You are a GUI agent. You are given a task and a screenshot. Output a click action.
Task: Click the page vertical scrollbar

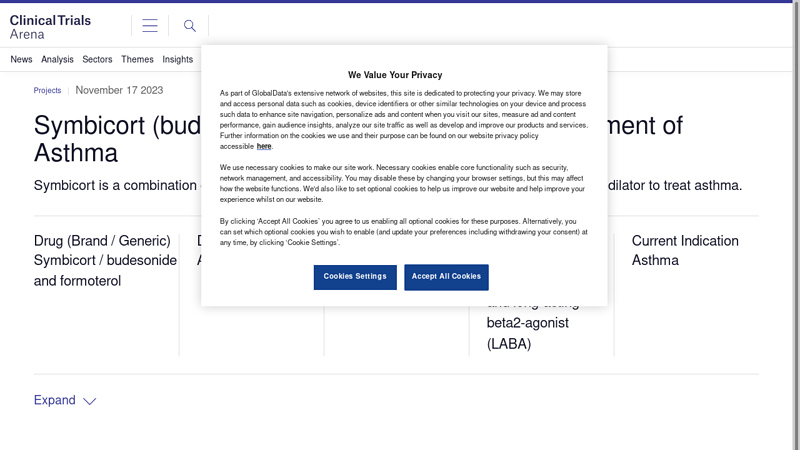pyautogui.click(x=796, y=224)
